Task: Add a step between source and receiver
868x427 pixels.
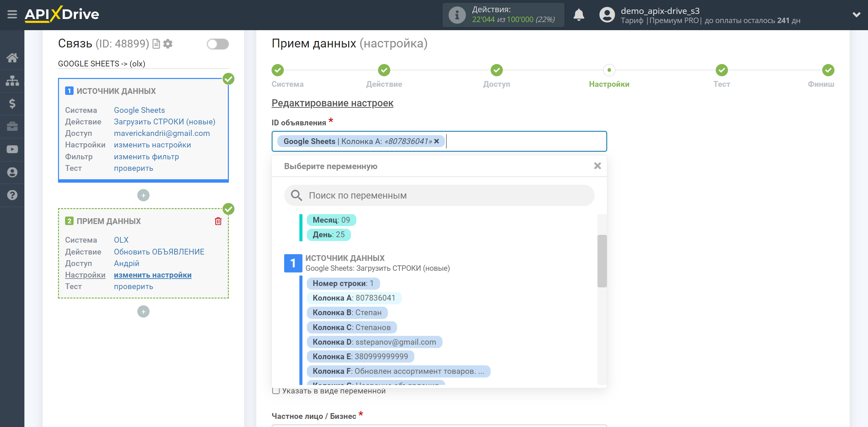Action: (143, 195)
